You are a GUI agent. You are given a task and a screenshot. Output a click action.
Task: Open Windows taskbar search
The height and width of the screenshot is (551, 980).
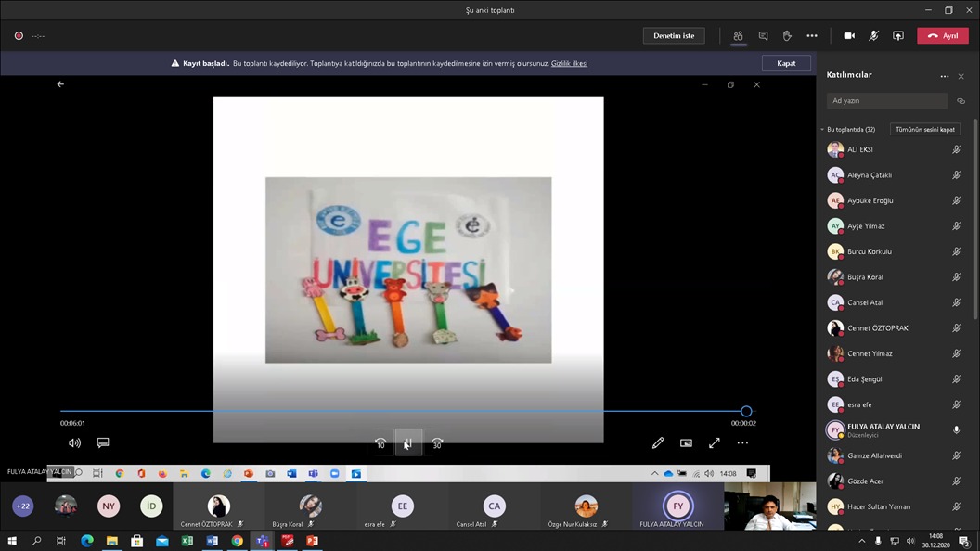pyautogui.click(x=36, y=541)
